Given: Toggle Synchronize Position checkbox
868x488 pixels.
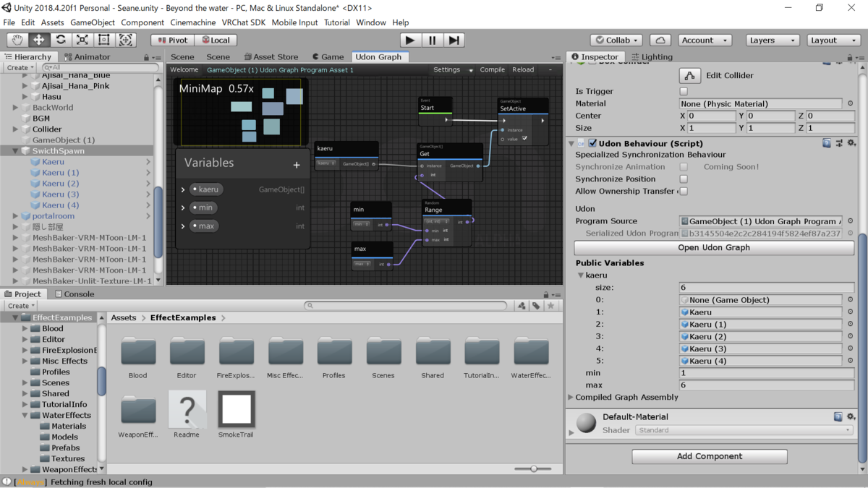Looking at the screenshot, I should [x=684, y=179].
